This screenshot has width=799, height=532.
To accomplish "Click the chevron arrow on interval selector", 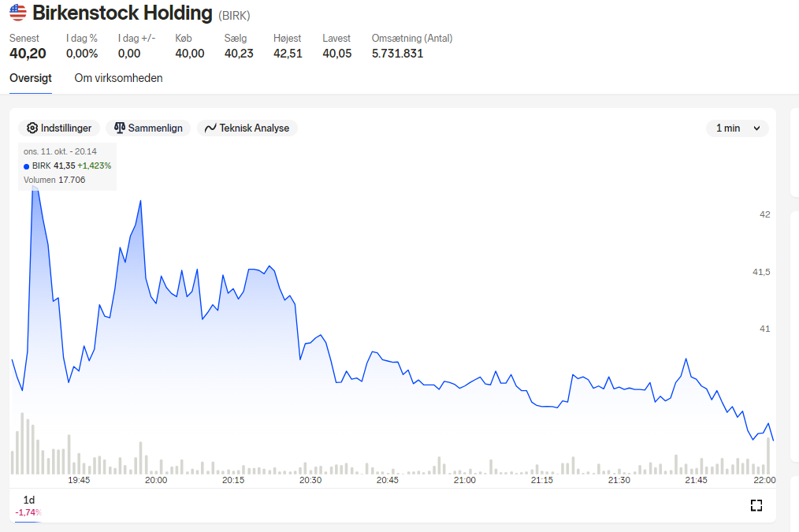I will click(x=756, y=128).
